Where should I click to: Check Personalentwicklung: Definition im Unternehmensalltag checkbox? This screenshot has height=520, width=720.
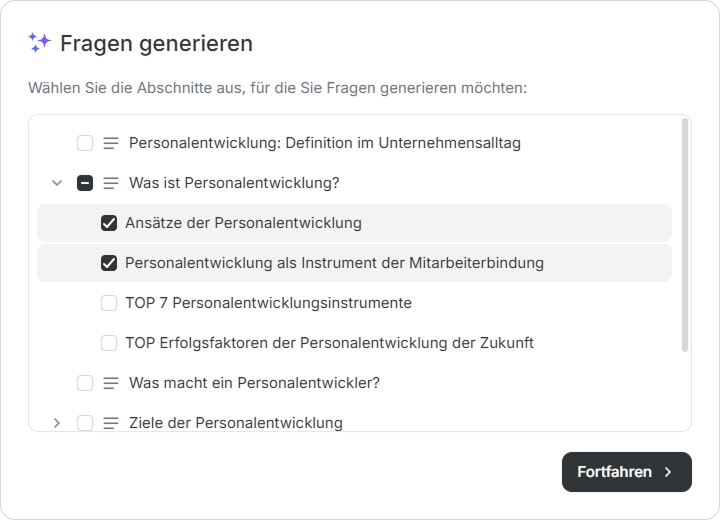[85, 143]
